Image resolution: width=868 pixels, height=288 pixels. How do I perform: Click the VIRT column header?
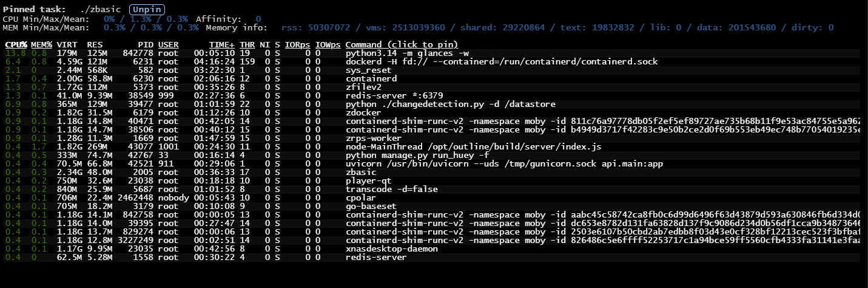pyautogui.click(x=67, y=44)
